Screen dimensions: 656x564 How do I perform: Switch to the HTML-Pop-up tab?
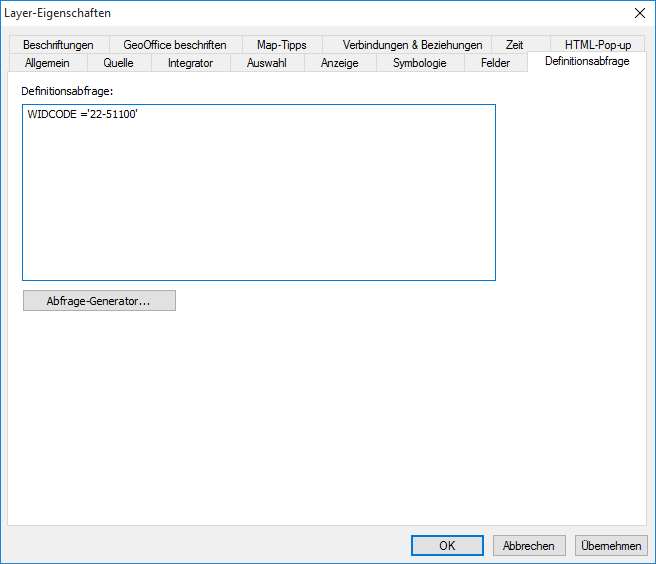[597, 45]
